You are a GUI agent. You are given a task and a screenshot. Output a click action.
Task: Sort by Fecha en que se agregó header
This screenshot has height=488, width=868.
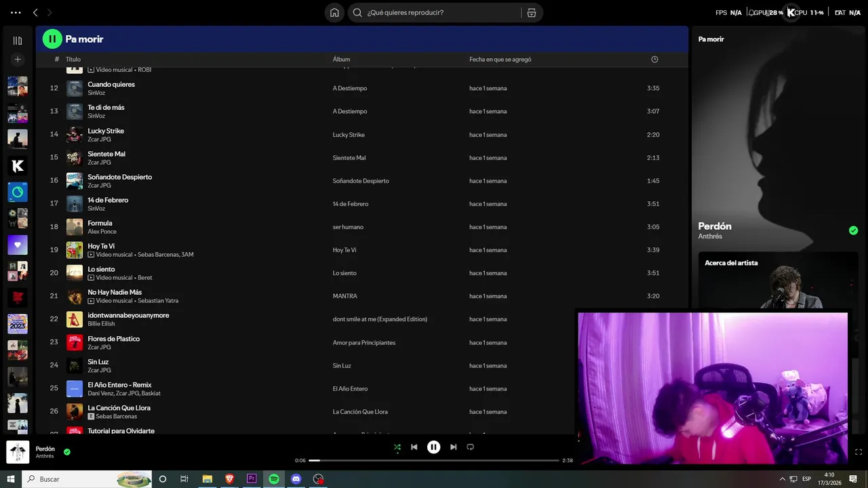(500, 60)
